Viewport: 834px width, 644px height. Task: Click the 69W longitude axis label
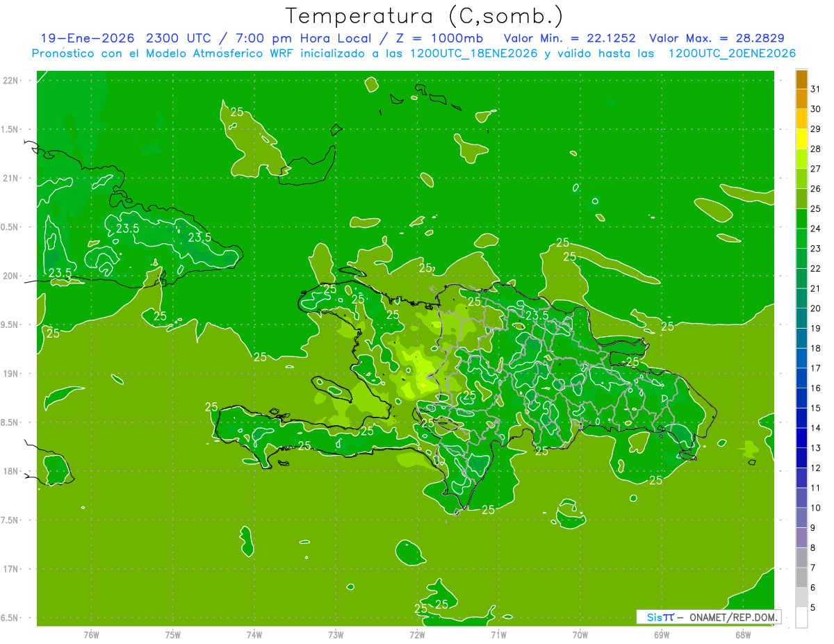pyautogui.click(x=661, y=635)
